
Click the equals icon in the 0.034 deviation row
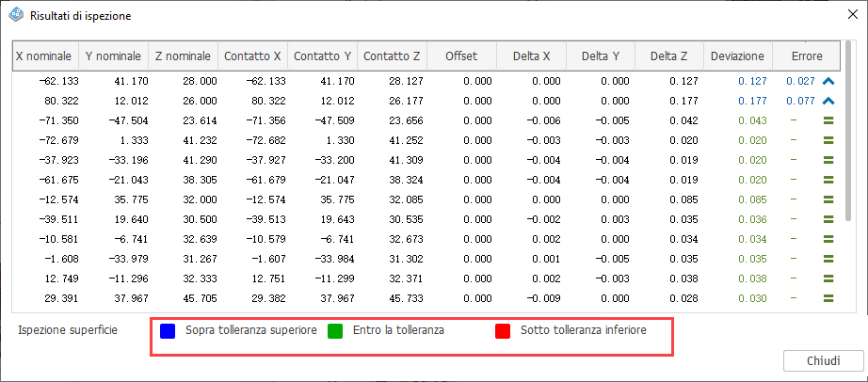pos(828,239)
